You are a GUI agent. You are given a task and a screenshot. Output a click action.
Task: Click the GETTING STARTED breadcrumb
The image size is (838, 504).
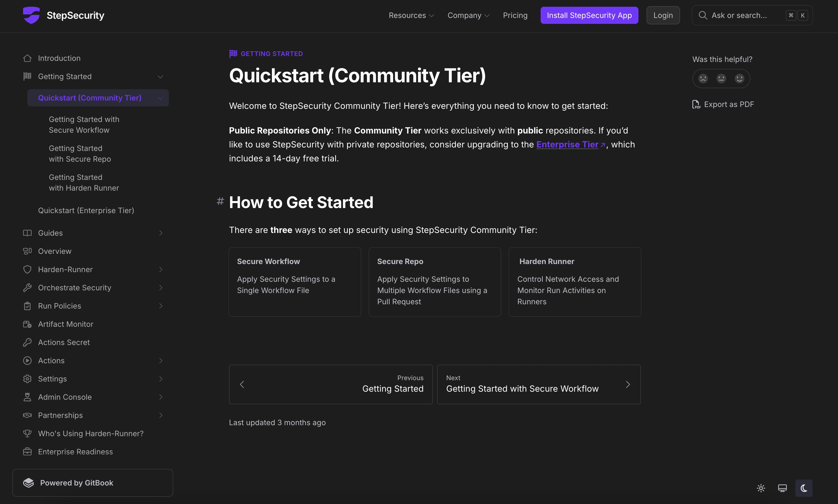pyautogui.click(x=266, y=54)
